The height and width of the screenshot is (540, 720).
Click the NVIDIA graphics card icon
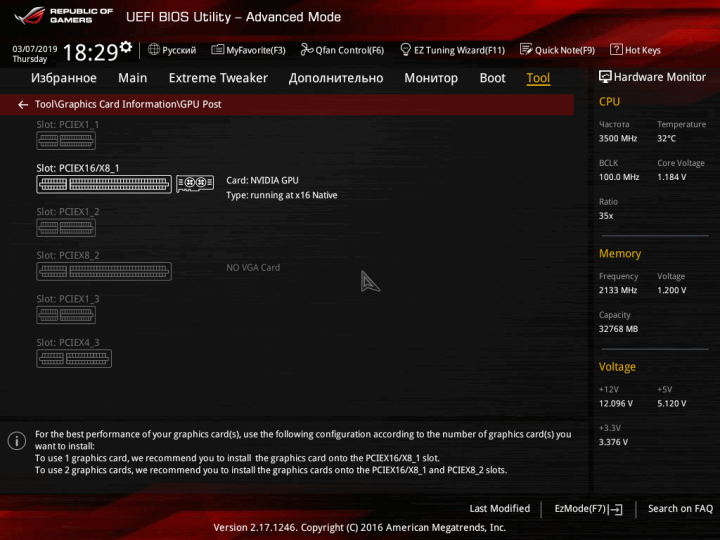pyautogui.click(x=195, y=184)
